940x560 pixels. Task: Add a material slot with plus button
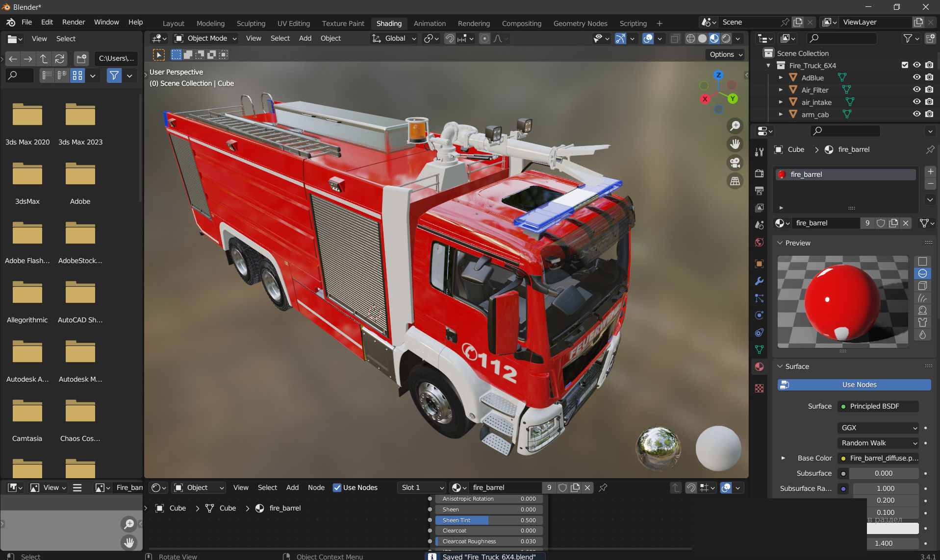930,171
